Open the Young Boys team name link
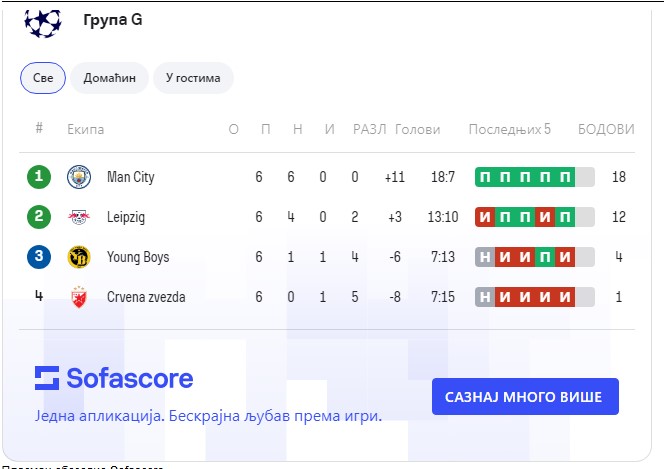The width and height of the screenshot is (664, 469). (x=138, y=257)
